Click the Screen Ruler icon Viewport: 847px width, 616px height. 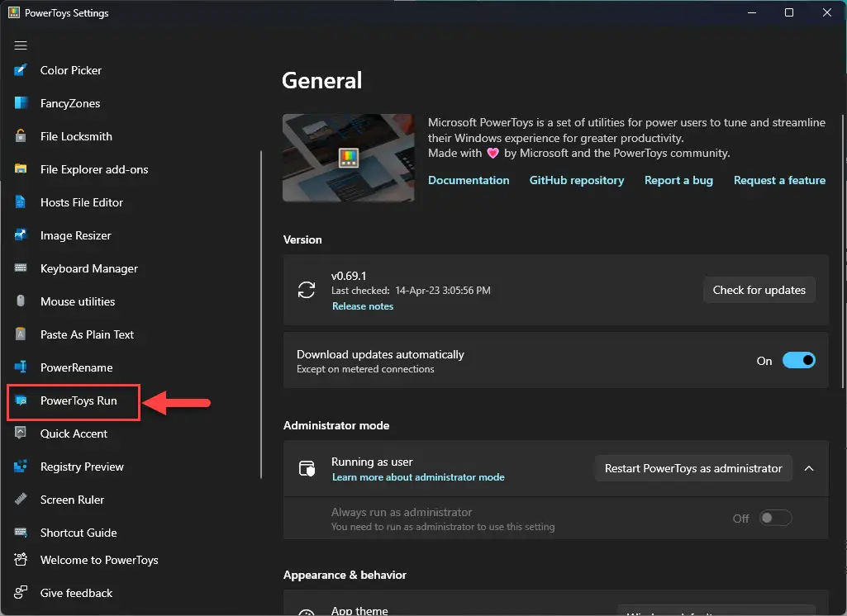click(21, 500)
